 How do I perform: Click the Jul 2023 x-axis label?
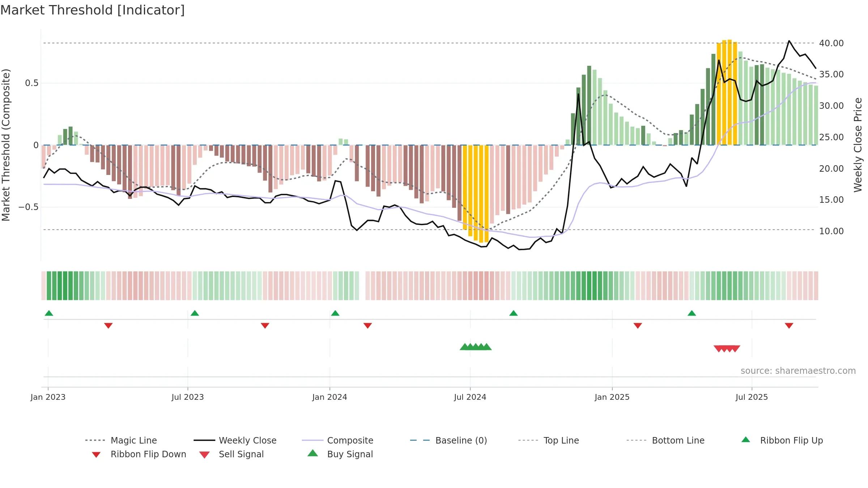pos(188,397)
